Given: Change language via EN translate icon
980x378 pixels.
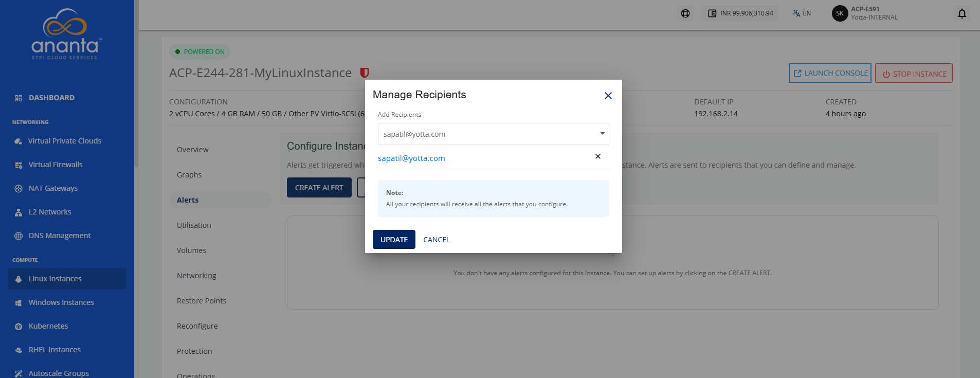Looking at the screenshot, I should (802, 13).
